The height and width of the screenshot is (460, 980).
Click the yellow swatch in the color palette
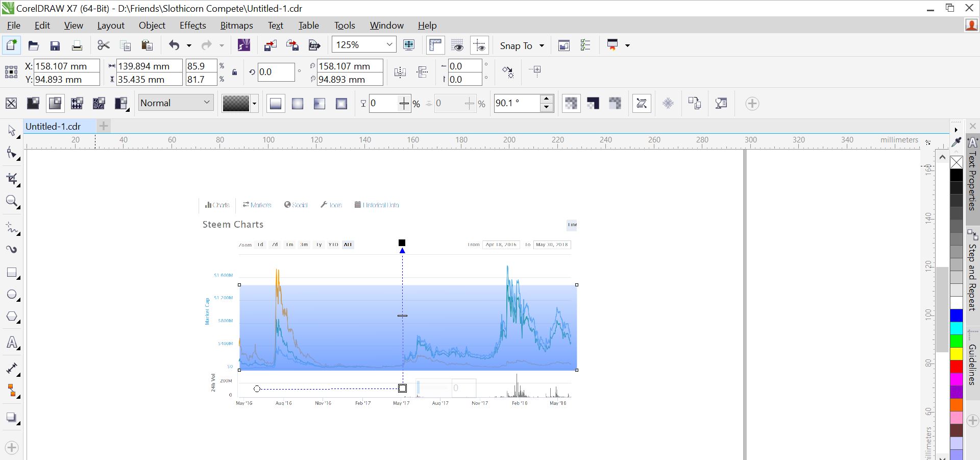(x=957, y=354)
